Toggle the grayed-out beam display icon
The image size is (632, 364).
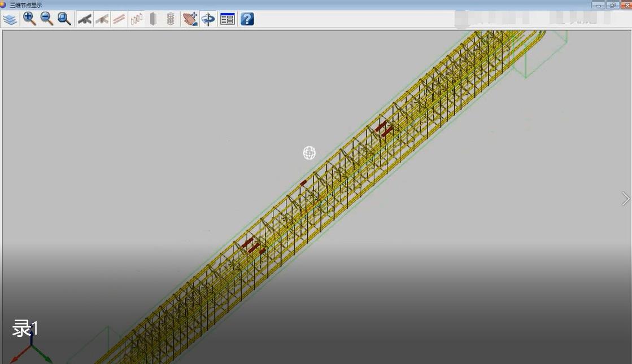[x=102, y=19]
